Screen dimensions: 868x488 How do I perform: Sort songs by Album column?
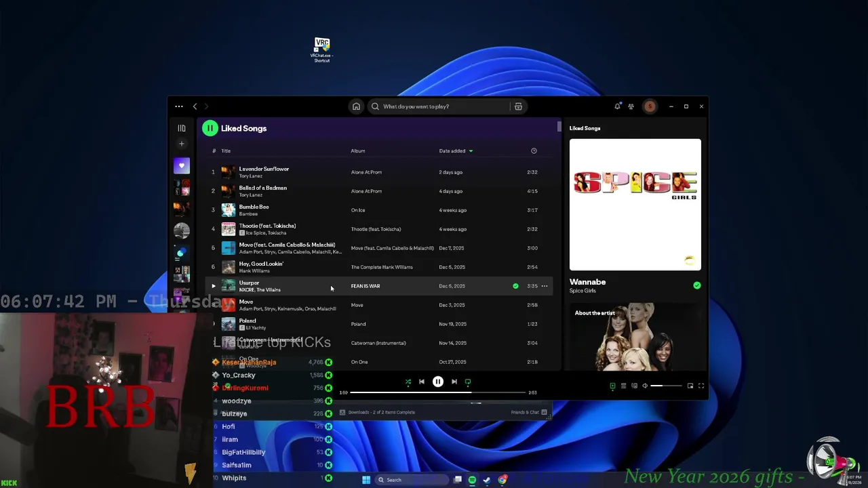[x=358, y=151]
